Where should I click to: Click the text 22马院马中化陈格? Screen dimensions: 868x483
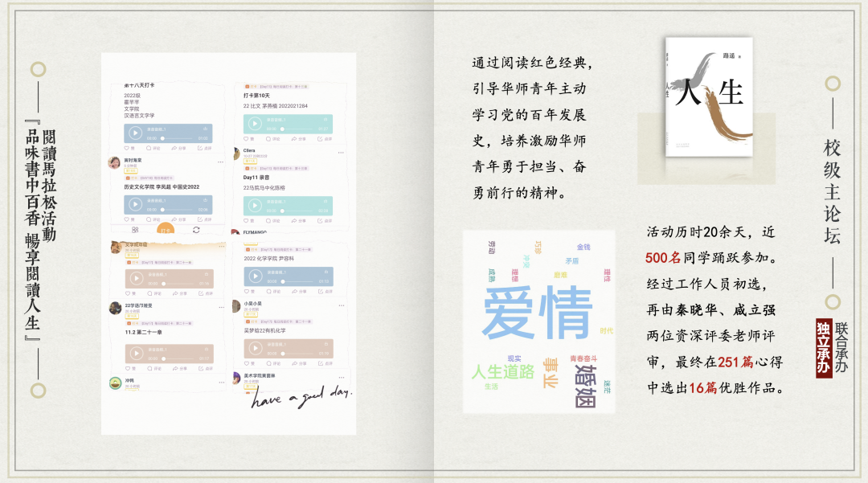[264, 188]
